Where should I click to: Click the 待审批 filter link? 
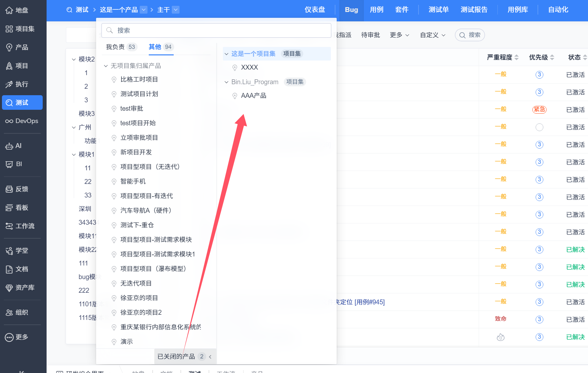(370, 35)
